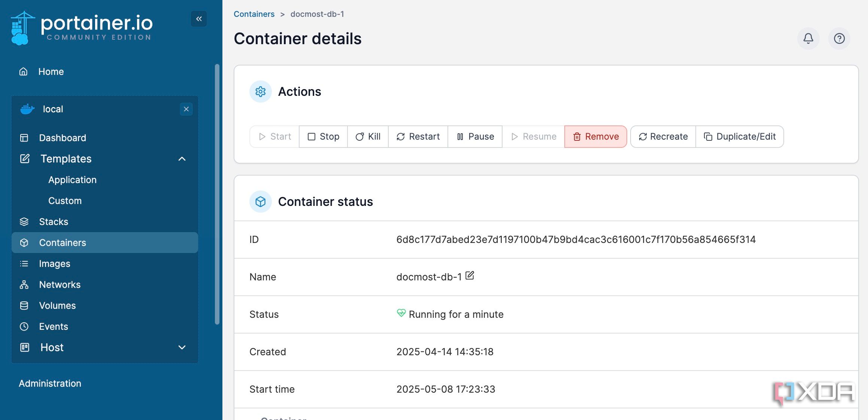Click the Templates edit icon

tap(25, 159)
